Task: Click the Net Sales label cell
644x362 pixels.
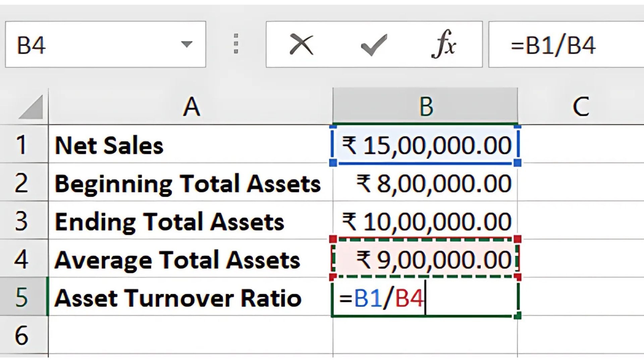Action: [x=190, y=145]
